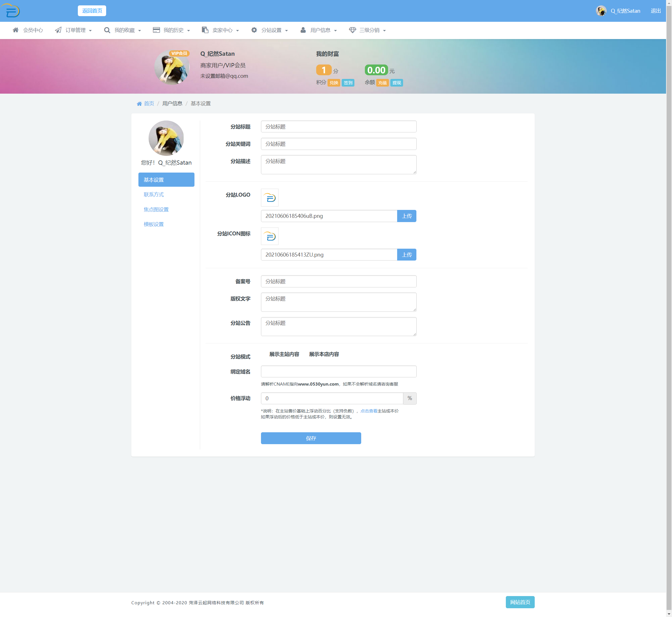Open the 焦点图设置 sidebar tab

point(156,210)
